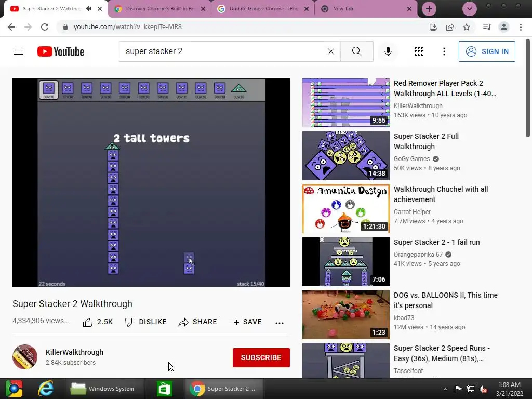Click the search magnifier button
Image resolution: width=532 pixels, height=399 pixels.
pyautogui.click(x=356, y=51)
